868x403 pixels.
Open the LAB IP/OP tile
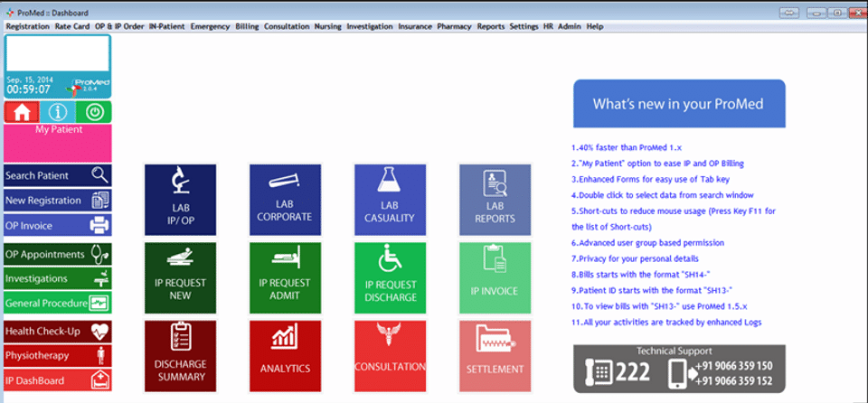181,200
